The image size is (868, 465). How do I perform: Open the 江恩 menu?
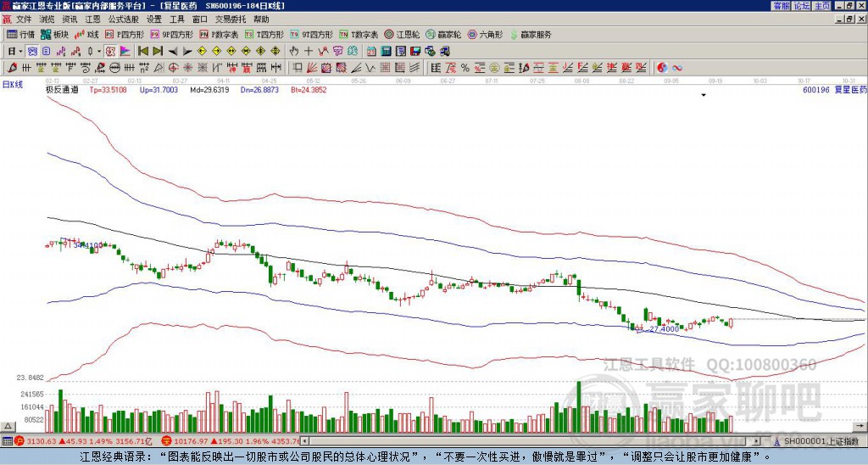tap(92, 20)
